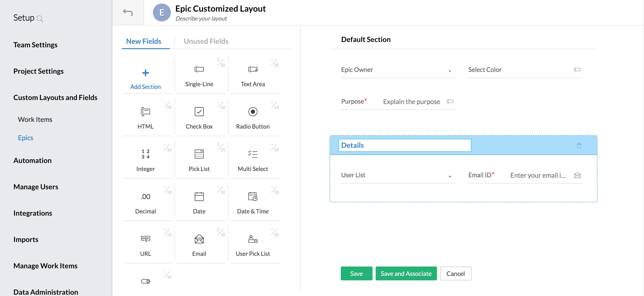Screen dimensions: 644x296
Task: Switch to the Unused Fields tab
Action: click(206, 41)
